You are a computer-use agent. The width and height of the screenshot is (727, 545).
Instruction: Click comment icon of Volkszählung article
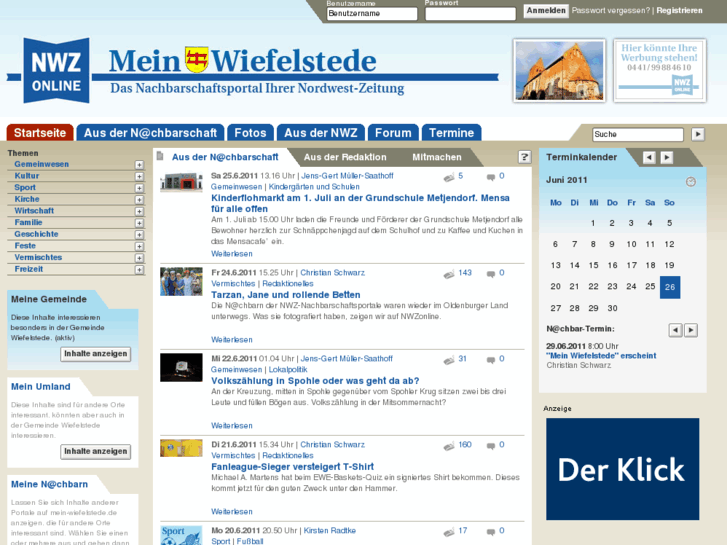click(x=491, y=360)
